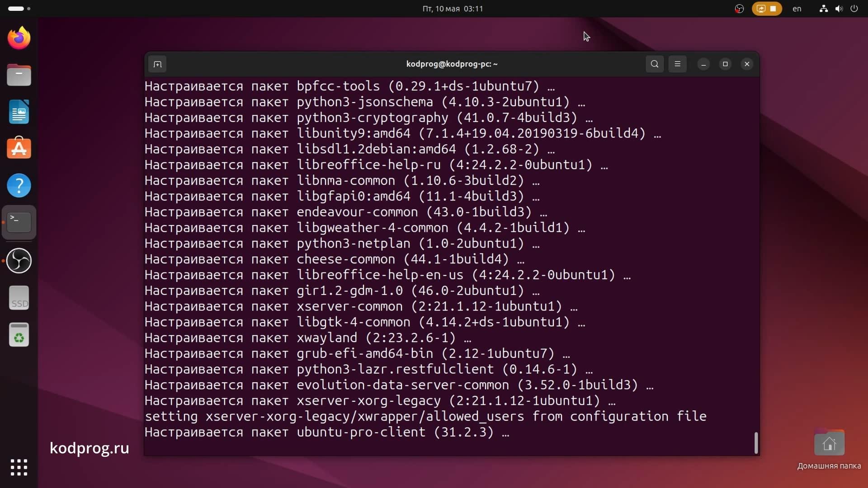
Task: Open the SSD drive in the dock
Action: pos(19,298)
